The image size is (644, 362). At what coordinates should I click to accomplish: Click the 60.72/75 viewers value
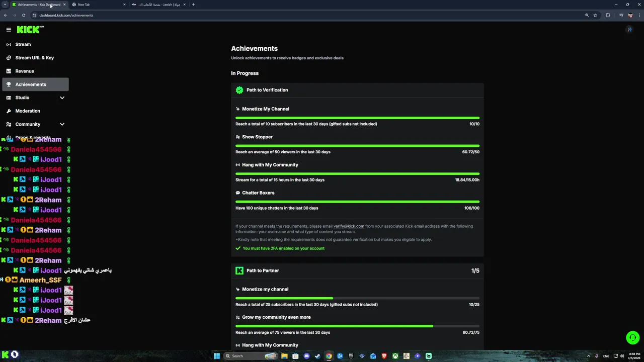471,332
